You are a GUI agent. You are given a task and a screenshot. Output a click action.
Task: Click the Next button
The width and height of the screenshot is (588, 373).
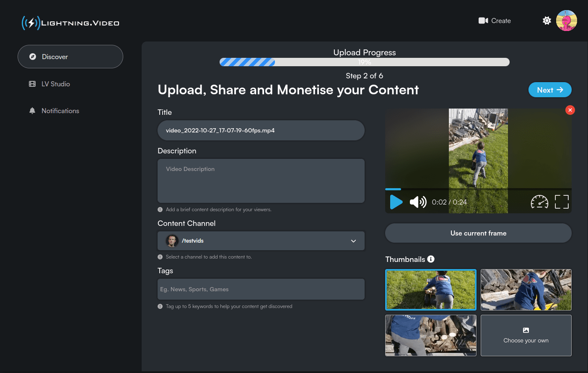(x=550, y=90)
